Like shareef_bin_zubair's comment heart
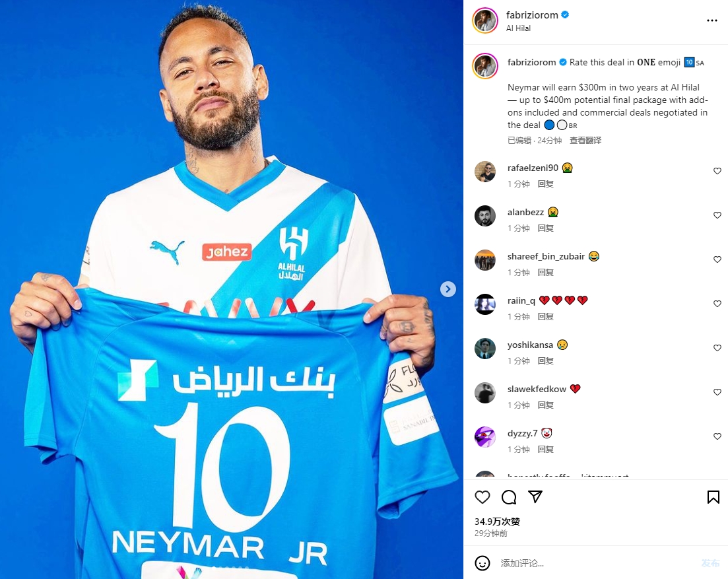This screenshot has width=728, height=579. [717, 259]
